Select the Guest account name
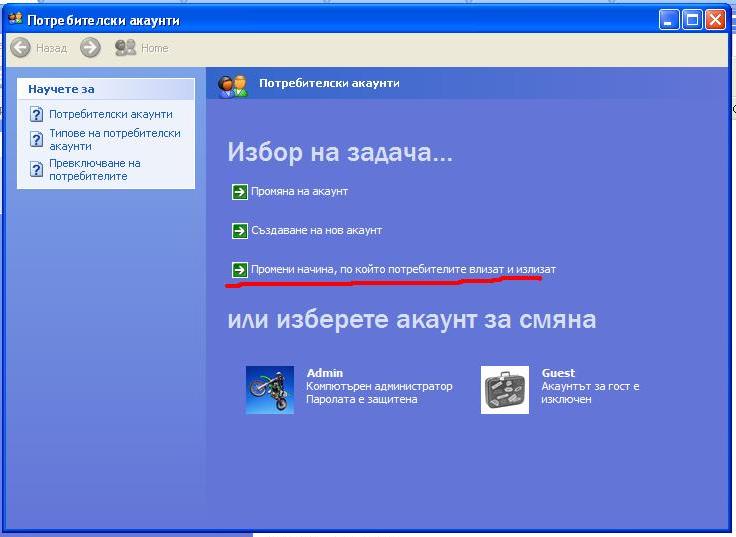Screen dimensions: 736x537 (558, 373)
